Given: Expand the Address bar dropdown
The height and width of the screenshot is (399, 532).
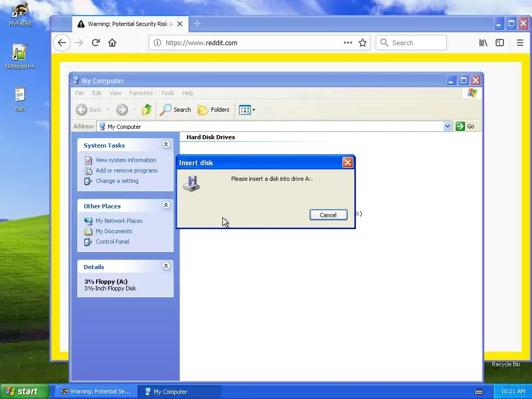Looking at the screenshot, I should coord(447,126).
